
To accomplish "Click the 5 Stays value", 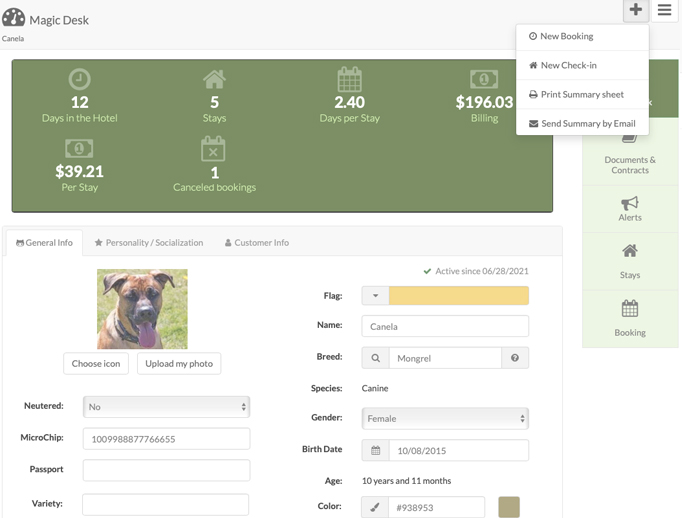I will coord(214,102).
